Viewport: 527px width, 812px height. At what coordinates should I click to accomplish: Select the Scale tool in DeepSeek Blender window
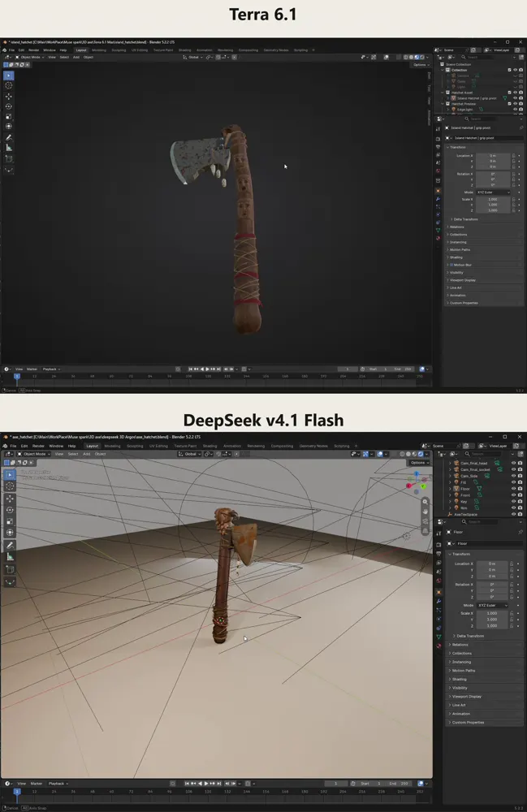[x=10, y=521]
